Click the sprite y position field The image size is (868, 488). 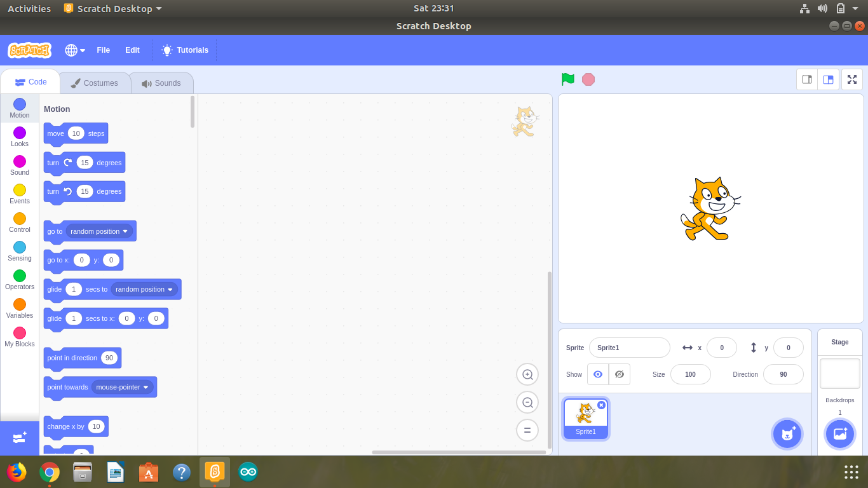coord(789,348)
